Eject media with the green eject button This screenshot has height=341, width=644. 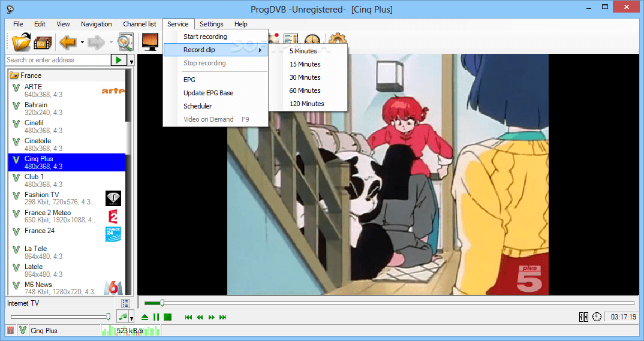145,317
